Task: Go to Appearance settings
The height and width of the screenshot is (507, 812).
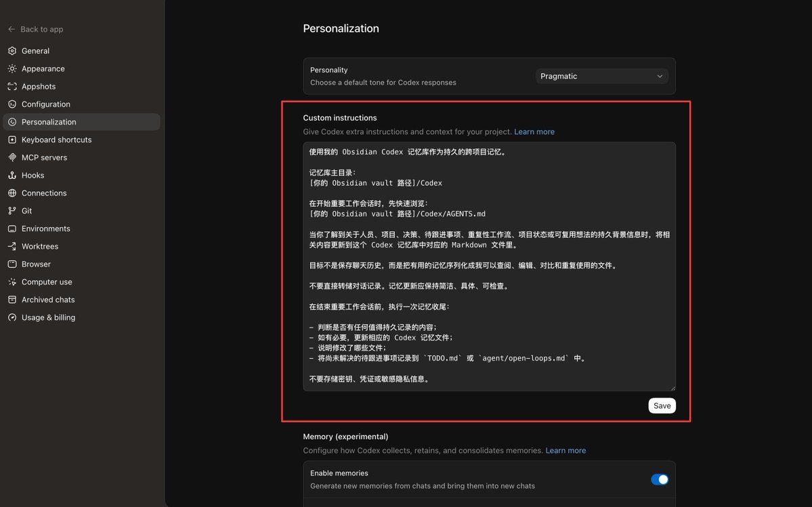Action: coord(82,68)
